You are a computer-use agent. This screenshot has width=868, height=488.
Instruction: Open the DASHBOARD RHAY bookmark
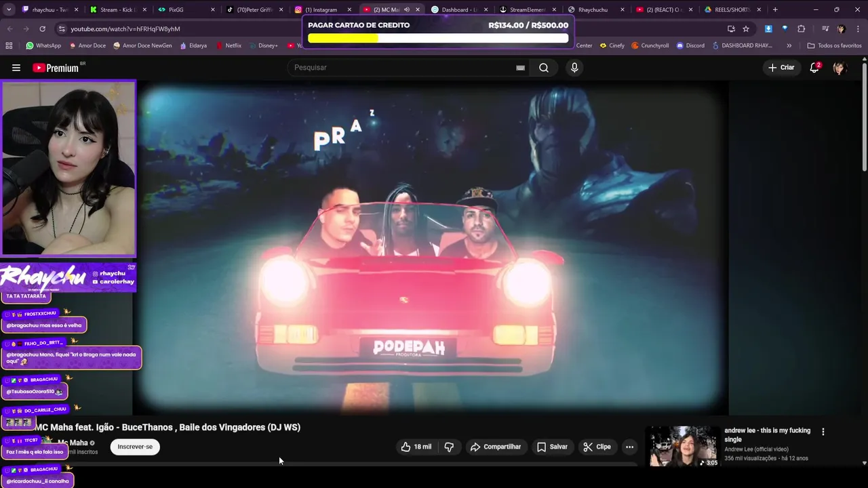[742, 45]
